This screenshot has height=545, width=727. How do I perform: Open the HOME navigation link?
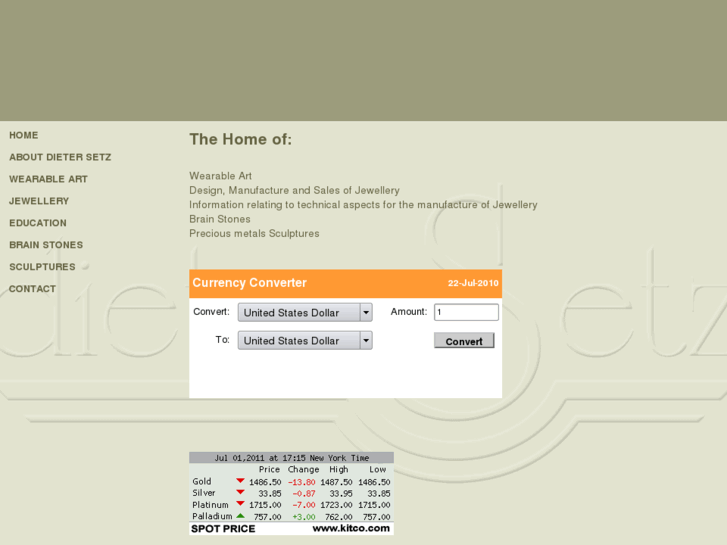24,135
